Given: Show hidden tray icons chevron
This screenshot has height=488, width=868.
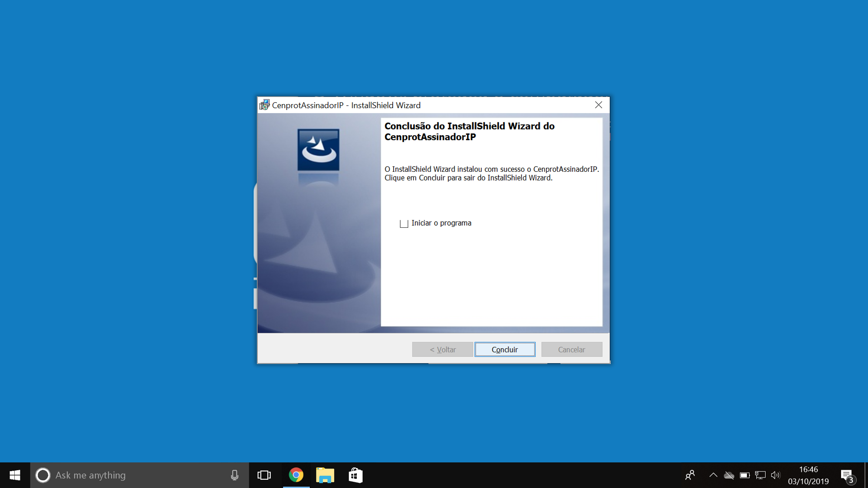Looking at the screenshot, I should point(713,475).
